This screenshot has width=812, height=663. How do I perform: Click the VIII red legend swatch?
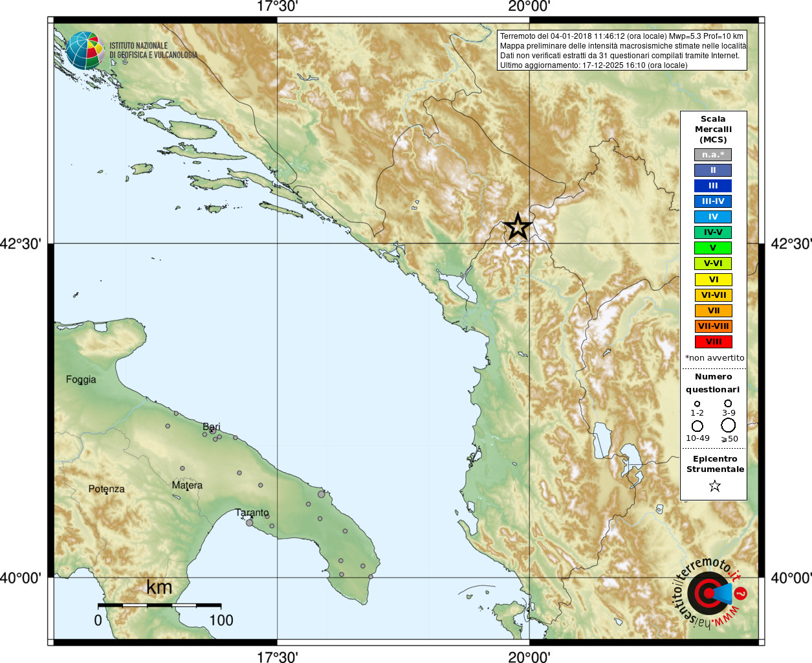[714, 342]
